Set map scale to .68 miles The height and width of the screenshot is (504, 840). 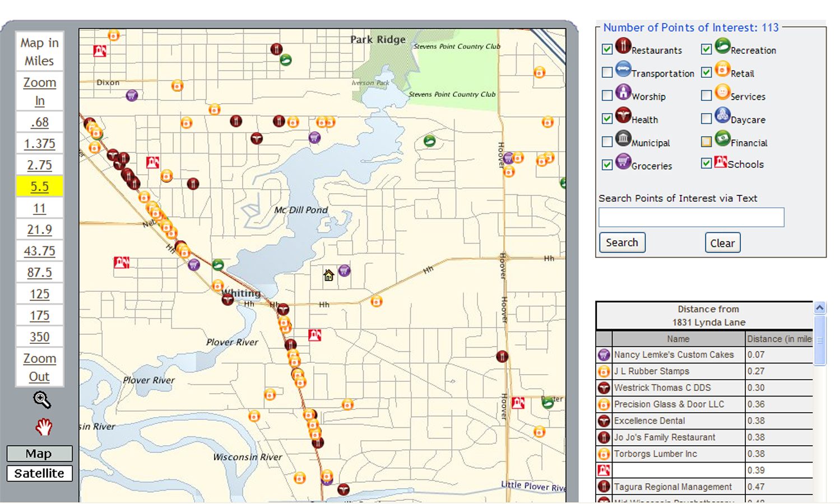(x=39, y=122)
